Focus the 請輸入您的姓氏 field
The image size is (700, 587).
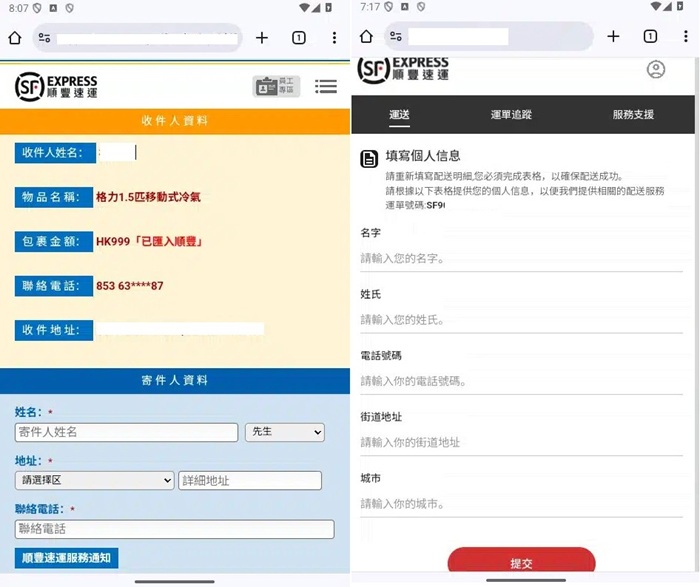[x=521, y=320]
